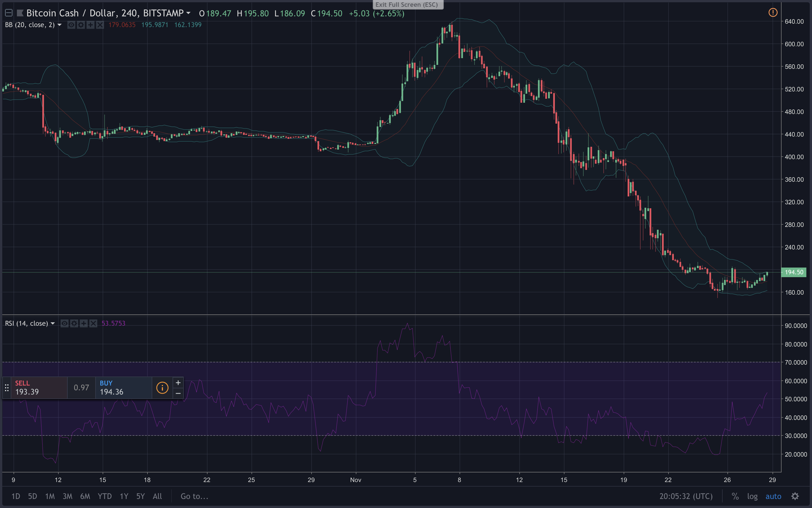The image size is (812, 508).
Task: Open the orange info icon in trading panel
Action: [162, 388]
